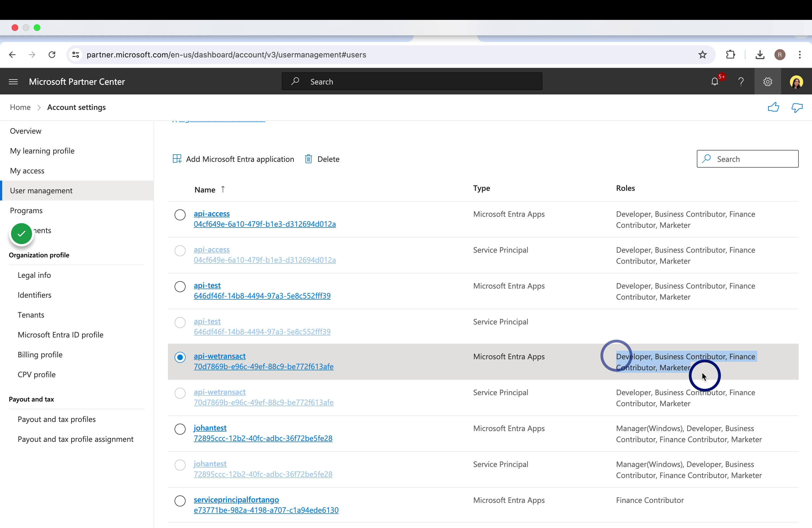Viewport: 812px width, 528px height.
Task: Open the settings gear icon
Action: click(768, 81)
